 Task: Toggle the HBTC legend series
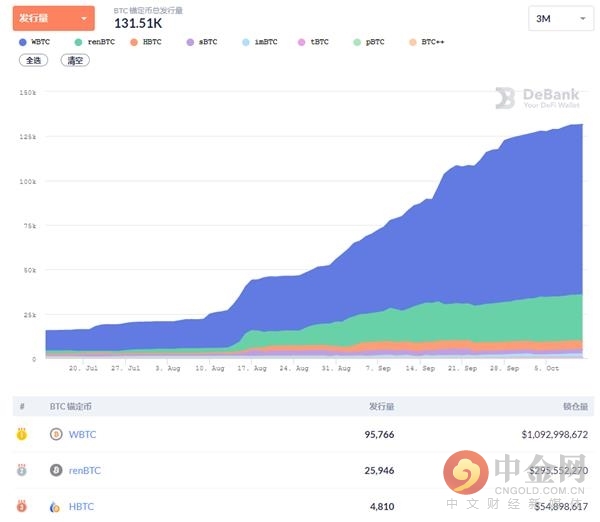pyautogui.click(x=146, y=42)
